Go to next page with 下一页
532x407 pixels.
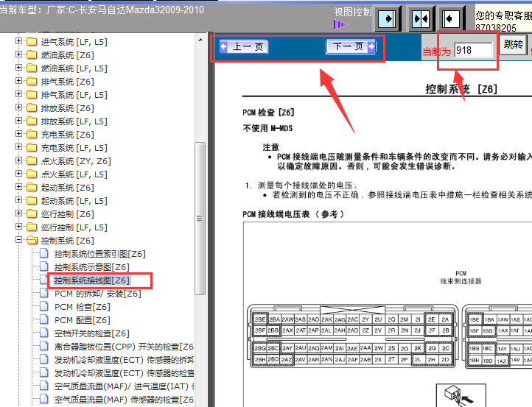click(351, 46)
